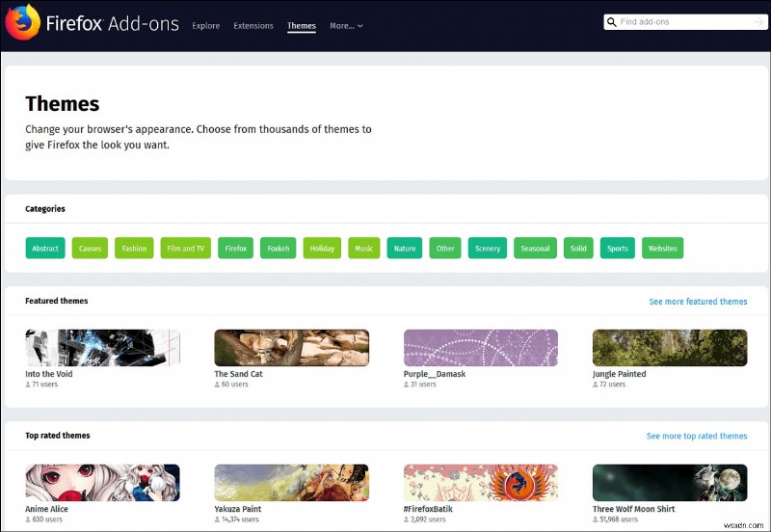
Task: Open the Solid category
Action: [578, 249]
